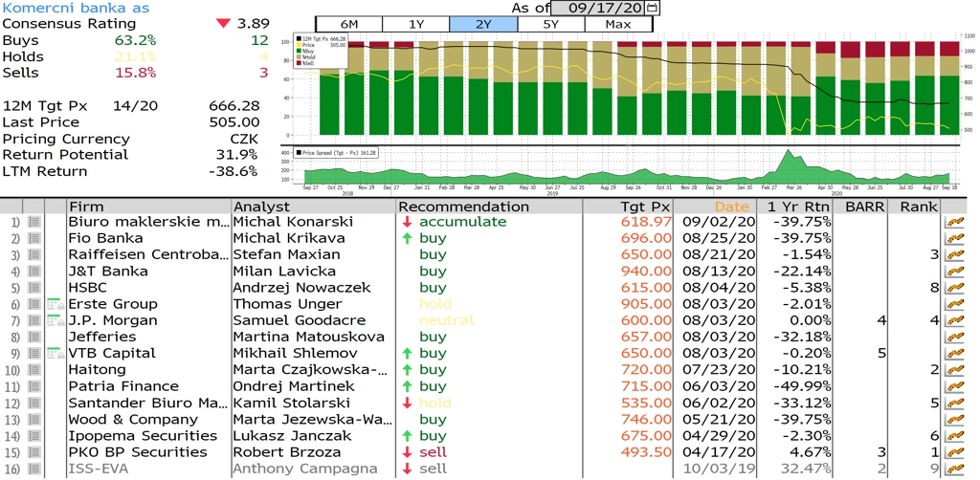This screenshot has width=980, height=480.
Task: Open the row menu icon for Raiffeisen Centrobank
Action: pyautogui.click(x=33, y=254)
